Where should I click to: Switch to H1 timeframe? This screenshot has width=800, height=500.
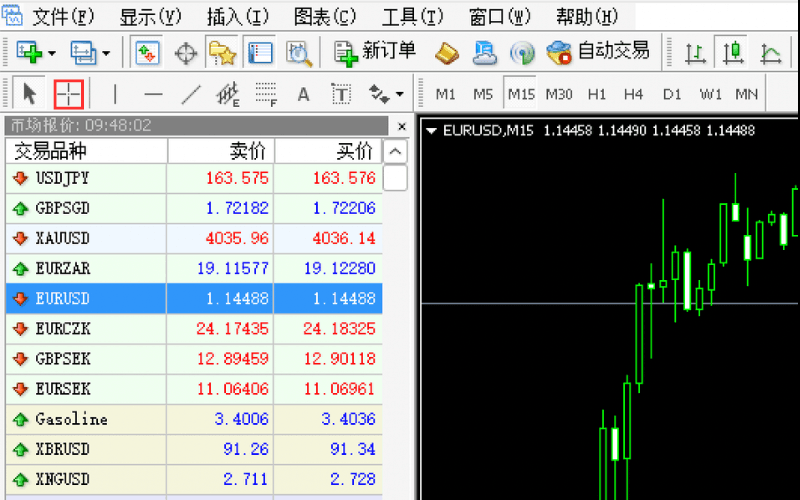[x=596, y=94]
